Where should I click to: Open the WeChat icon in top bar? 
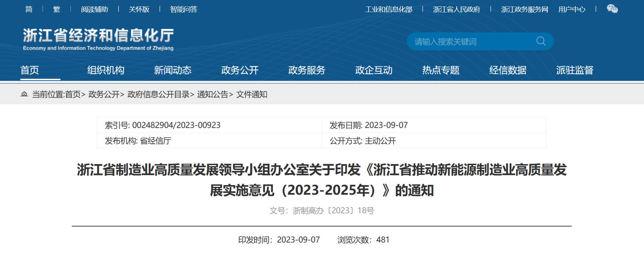[x=612, y=9]
